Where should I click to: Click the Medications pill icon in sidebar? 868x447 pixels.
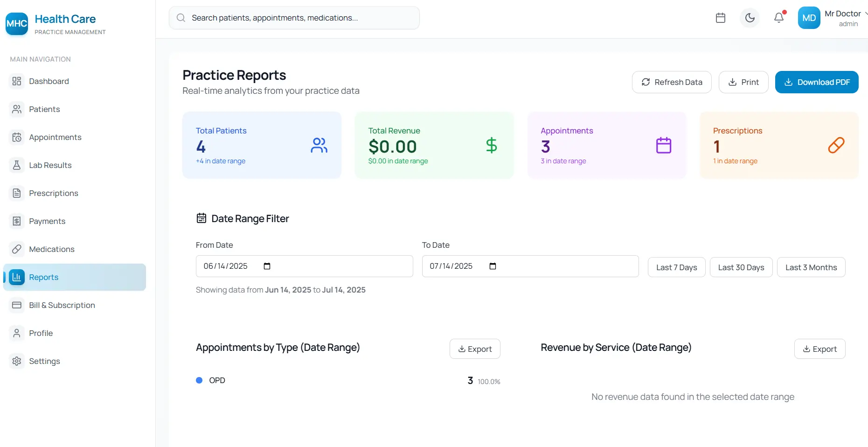tap(17, 249)
